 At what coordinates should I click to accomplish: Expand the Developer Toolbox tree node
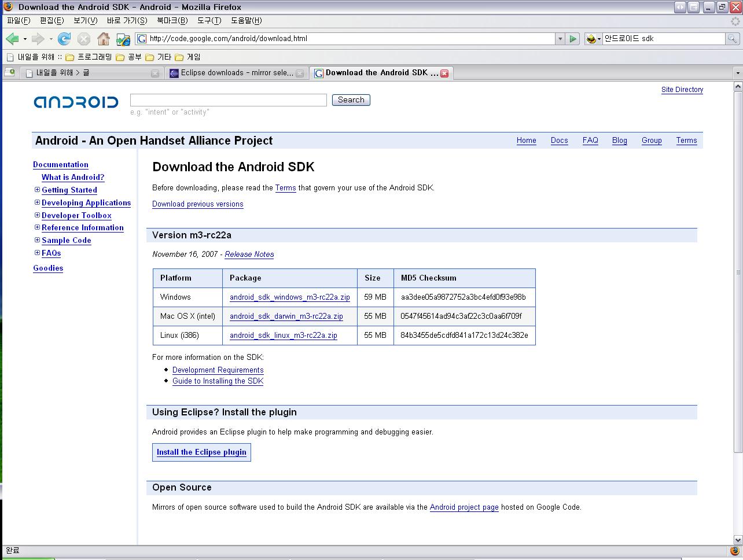(x=37, y=215)
